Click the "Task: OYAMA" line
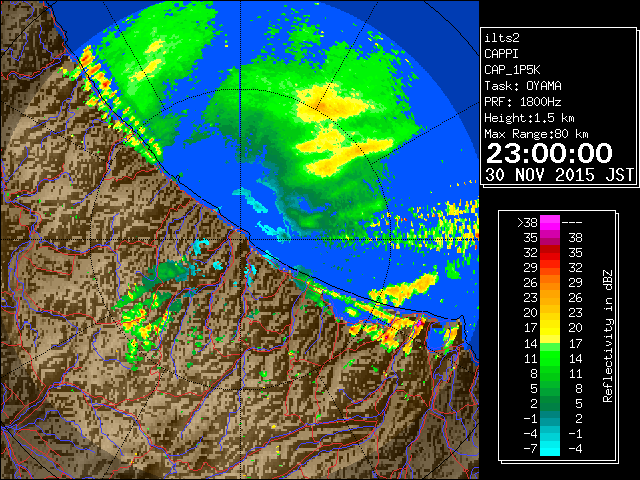 point(523,86)
